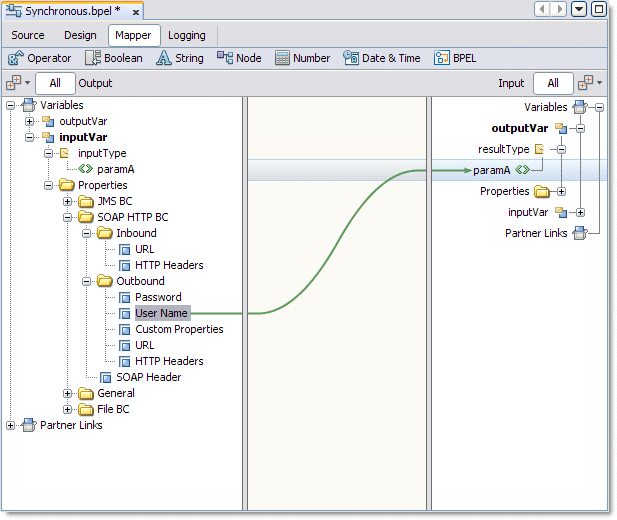Click the Custom Properties property icon

124,329
